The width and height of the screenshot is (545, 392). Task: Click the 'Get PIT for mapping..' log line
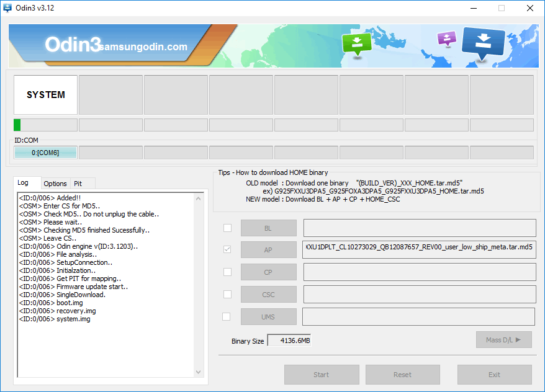point(70,278)
